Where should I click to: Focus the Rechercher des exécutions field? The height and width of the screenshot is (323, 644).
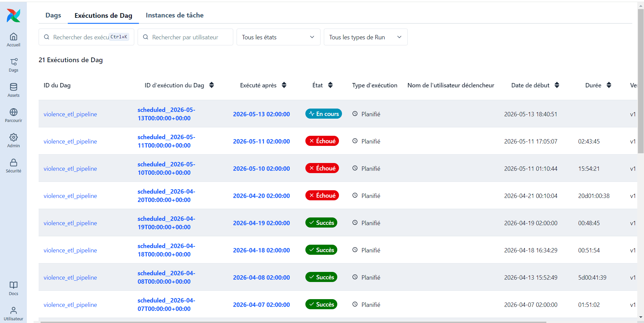pyautogui.click(x=86, y=37)
